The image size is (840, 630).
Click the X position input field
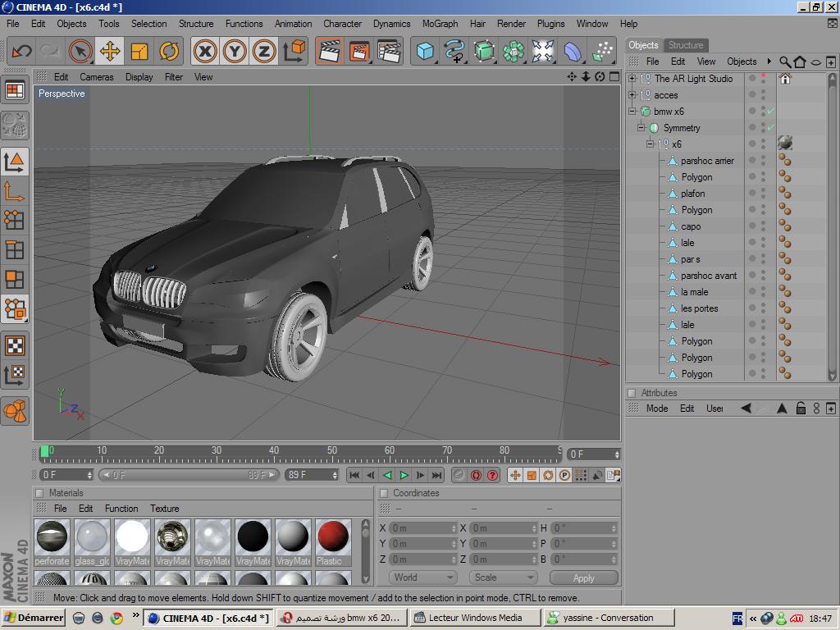(422, 528)
